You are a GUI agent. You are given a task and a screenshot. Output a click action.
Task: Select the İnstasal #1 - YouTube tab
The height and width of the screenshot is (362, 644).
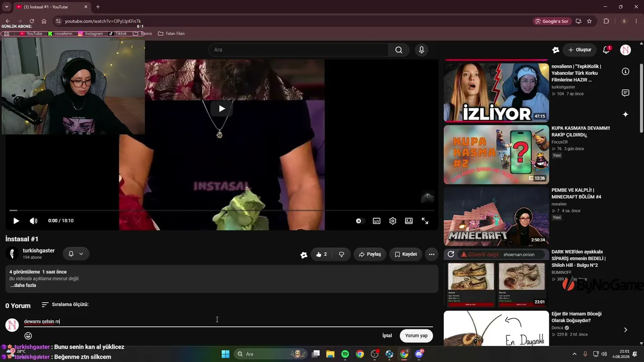point(51,7)
